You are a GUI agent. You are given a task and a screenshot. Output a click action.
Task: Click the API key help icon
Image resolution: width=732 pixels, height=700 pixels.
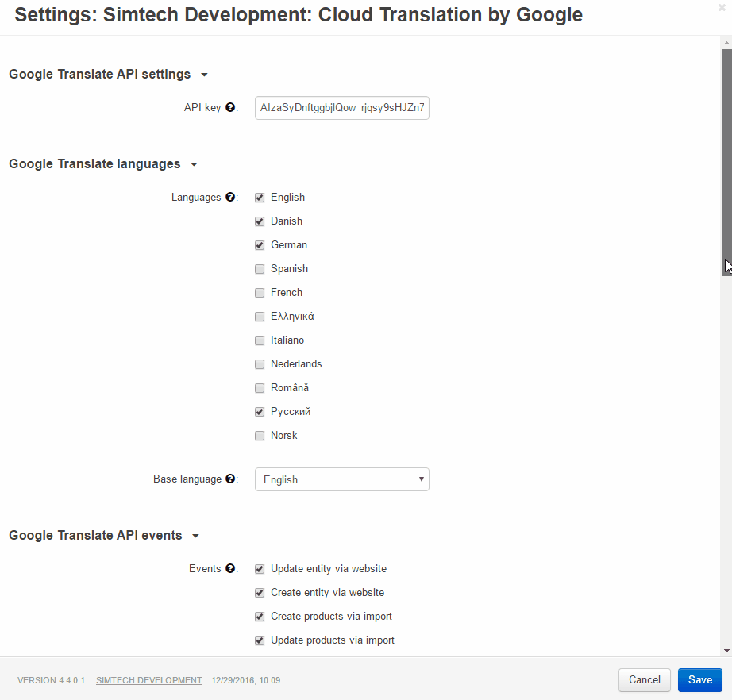coord(230,107)
